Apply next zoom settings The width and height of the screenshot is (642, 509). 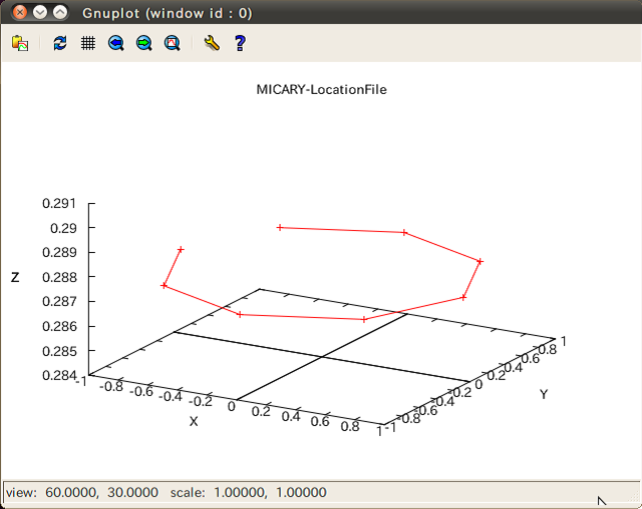pos(144,43)
